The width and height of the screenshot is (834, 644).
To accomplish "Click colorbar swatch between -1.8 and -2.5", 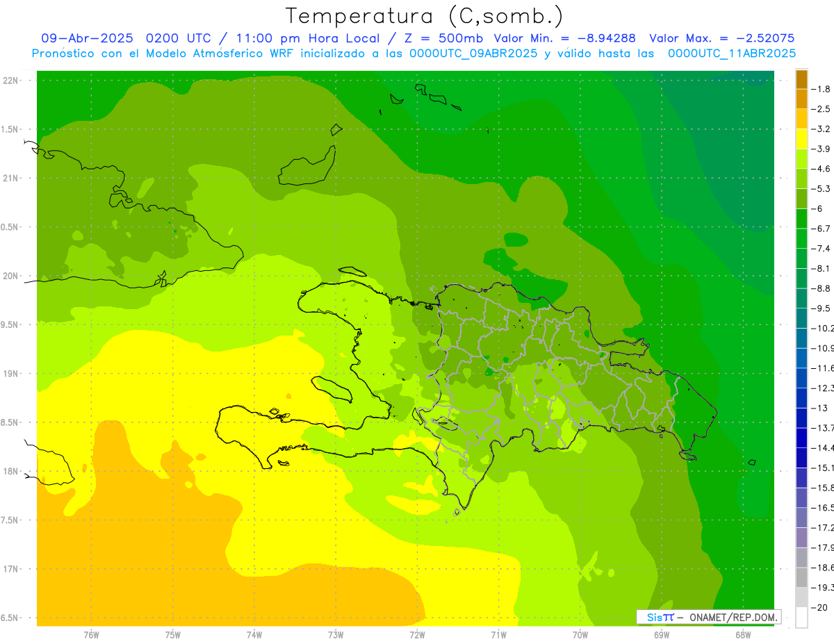I will coord(801,99).
